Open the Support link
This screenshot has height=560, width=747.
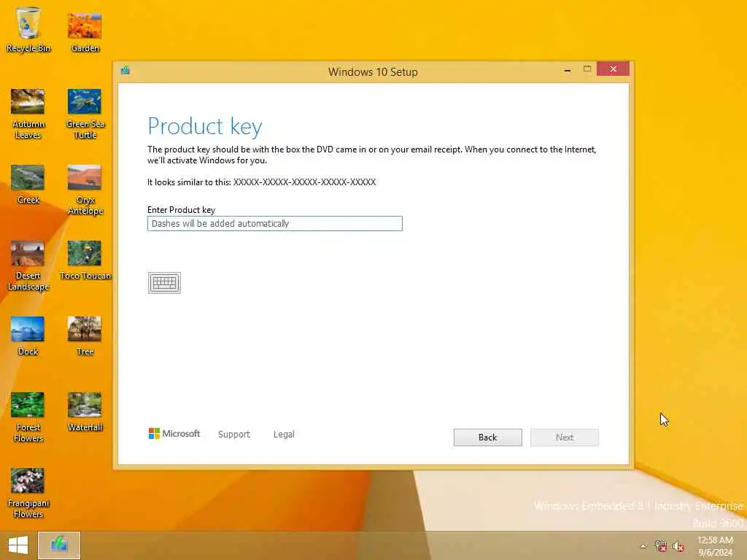pyautogui.click(x=234, y=435)
